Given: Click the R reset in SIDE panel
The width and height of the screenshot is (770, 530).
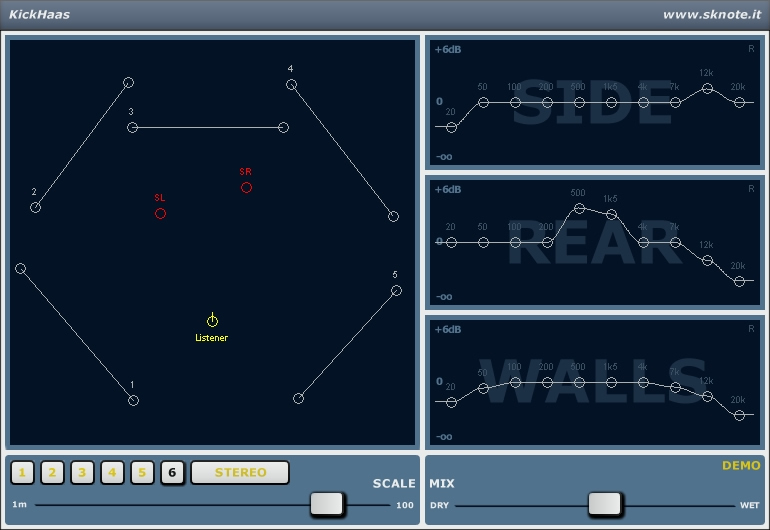Looking at the screenshot, I should point(751,49).
